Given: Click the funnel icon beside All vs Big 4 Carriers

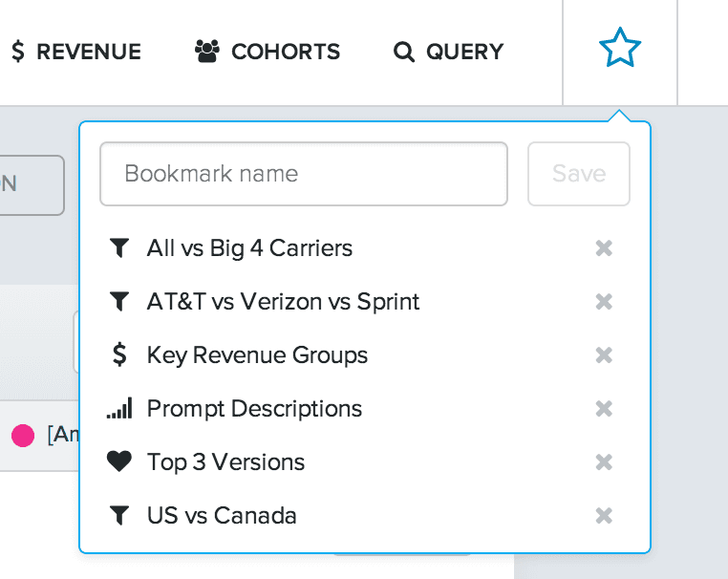Looking at the screenshot, I should 118,248.
